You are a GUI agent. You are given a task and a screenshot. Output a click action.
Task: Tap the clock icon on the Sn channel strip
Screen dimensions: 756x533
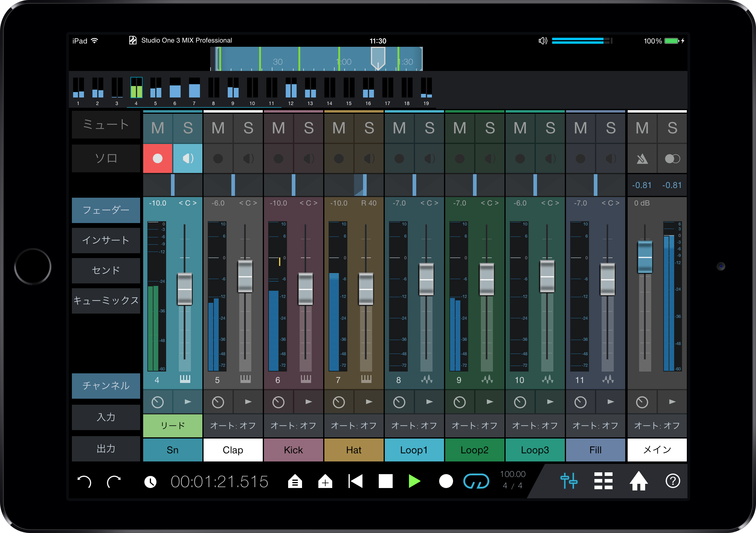pos(157,402)
